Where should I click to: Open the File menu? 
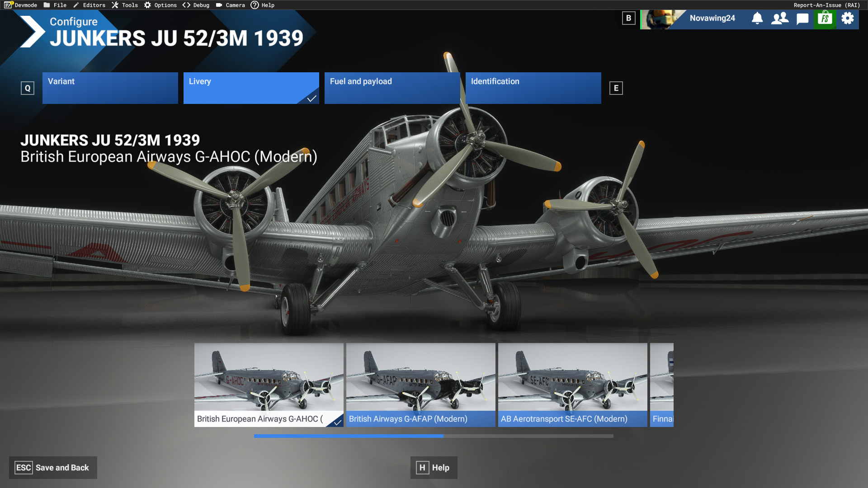pos(55,5)
